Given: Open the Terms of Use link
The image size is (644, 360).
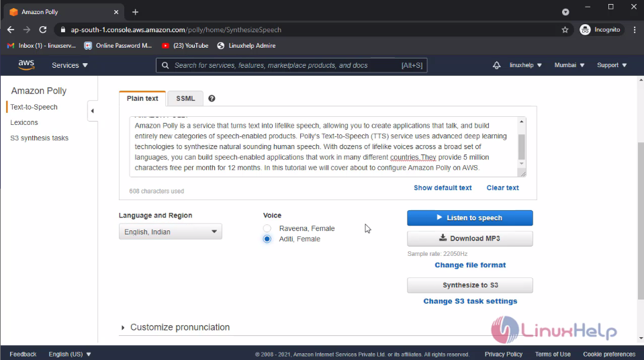Looking at the screenshot, I should 553,354.
